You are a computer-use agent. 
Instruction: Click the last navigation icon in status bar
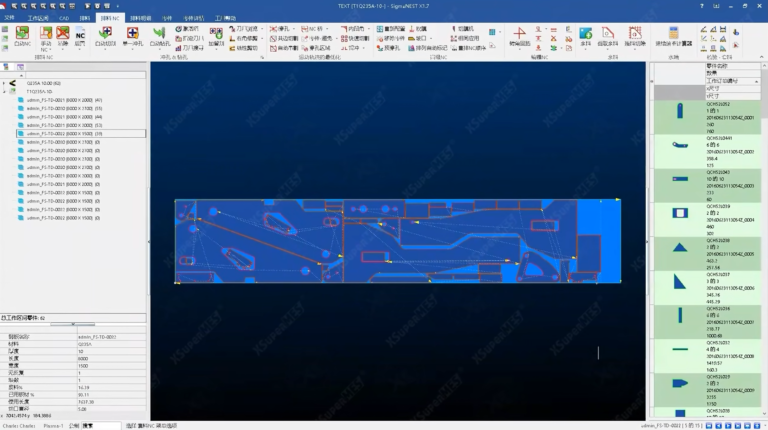[757, 426]
